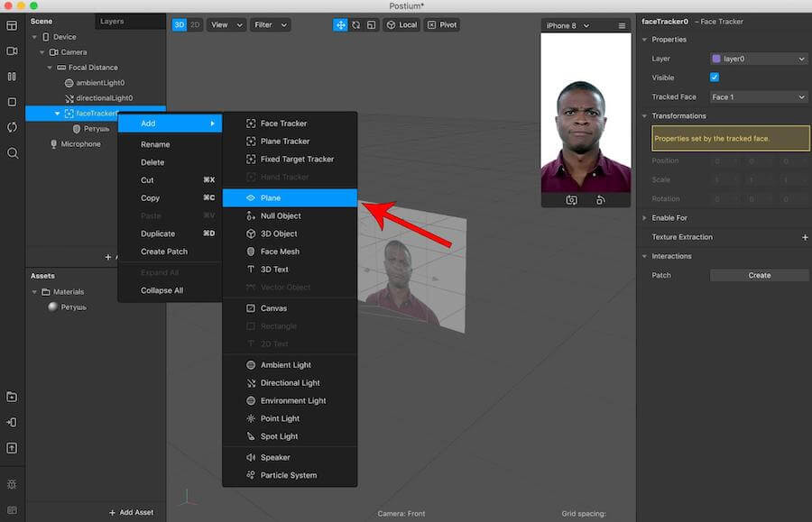Click Create button for Patch
Image resolution: width=812 pixels, height=522 pixels.
[x=759, y=275]
